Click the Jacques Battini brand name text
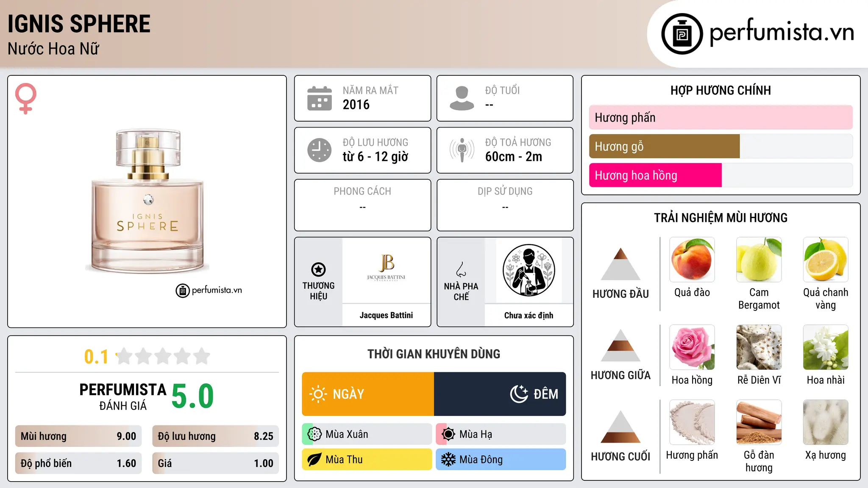The image size is (868, 488). coord(387,315)
